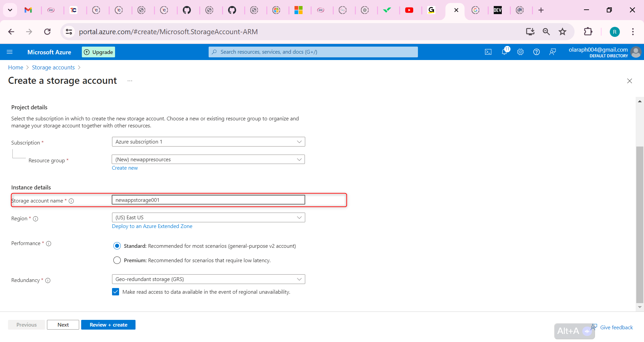Navigate to Storage accounts breadcrumb

click(x=53, y=67)
